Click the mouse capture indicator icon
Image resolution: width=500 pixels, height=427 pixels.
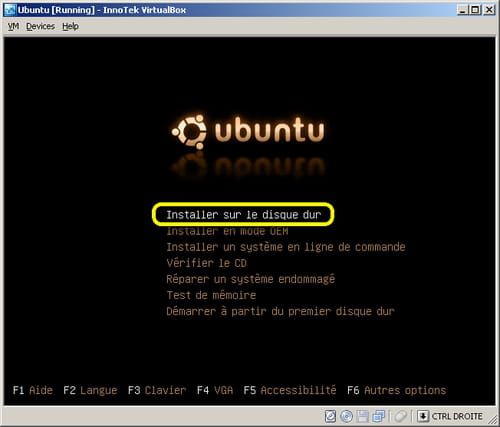point(401,416)
